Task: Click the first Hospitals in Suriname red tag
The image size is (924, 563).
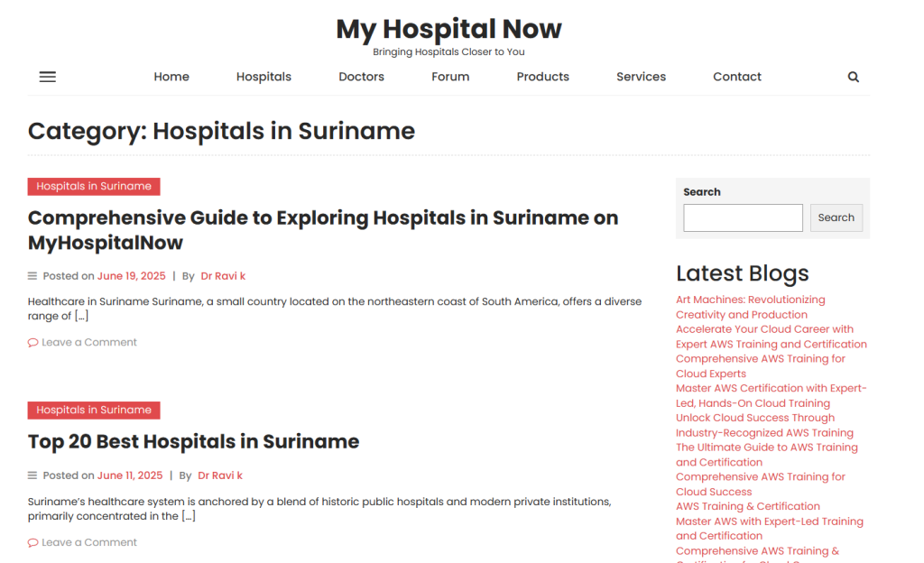Action: [94, 187]
